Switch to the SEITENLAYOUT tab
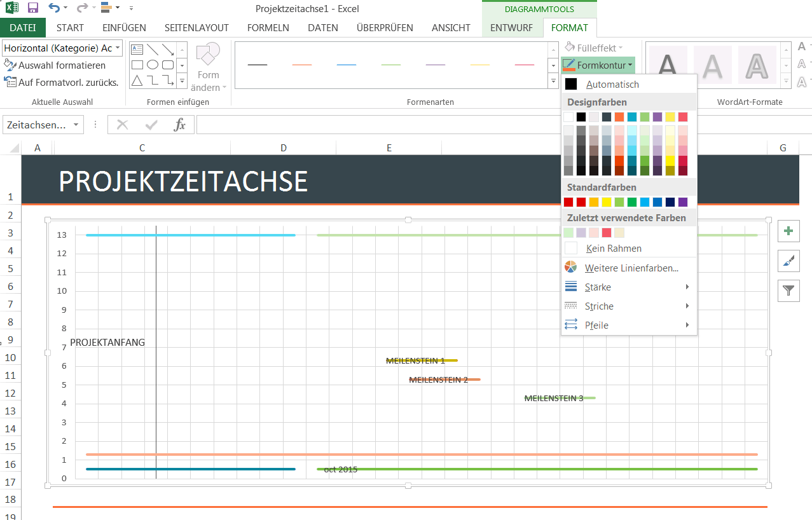This screenshot has height=520, width=812. tap(196, 28)
